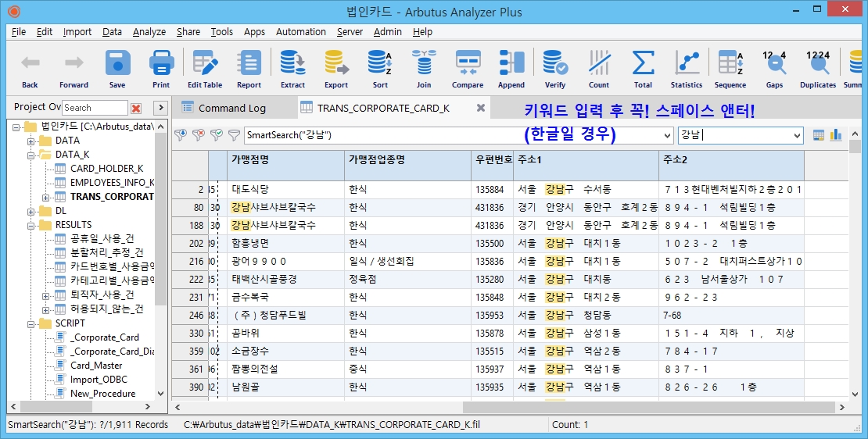Sort the table with Sort icon
868x439 pixels.
pyautogui.click(x=380, y=69)
